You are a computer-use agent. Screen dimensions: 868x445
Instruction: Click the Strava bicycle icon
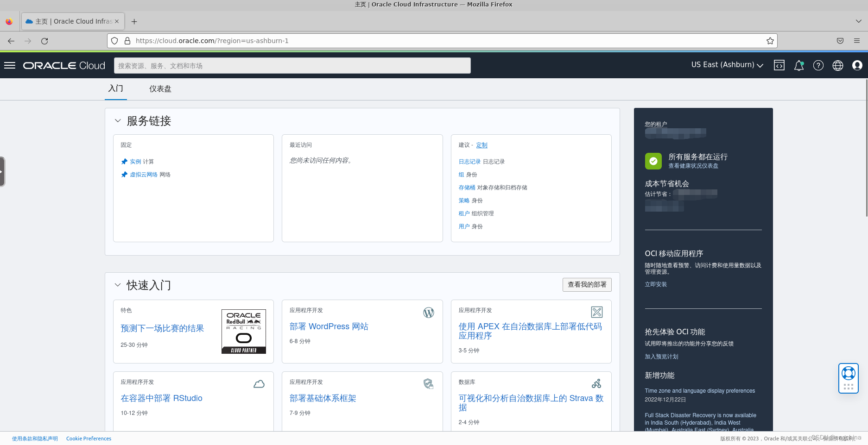596,383
